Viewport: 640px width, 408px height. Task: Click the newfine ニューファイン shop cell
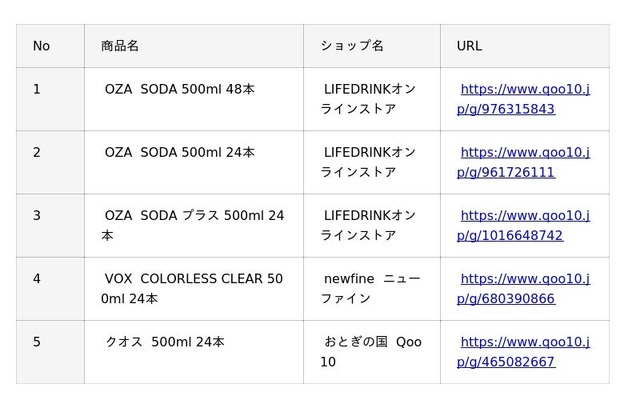(x=372, y=289)
